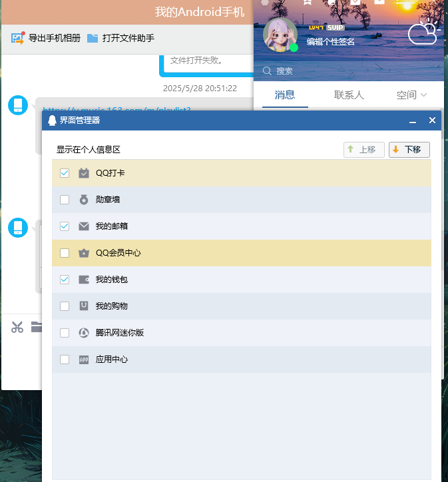
Task: Enable the 应用中心 checkbox
Action: coord(65,360)
